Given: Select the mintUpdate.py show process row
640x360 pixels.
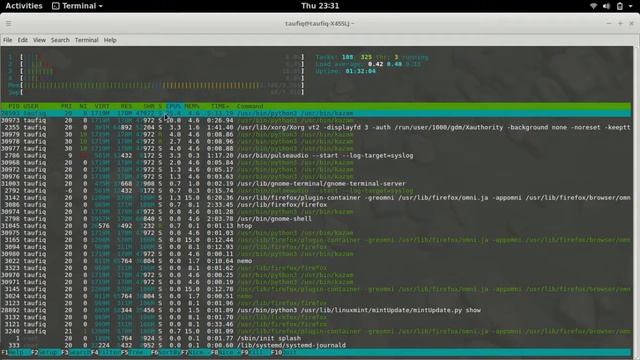Looking at the screenshot, I should point(316,310).
